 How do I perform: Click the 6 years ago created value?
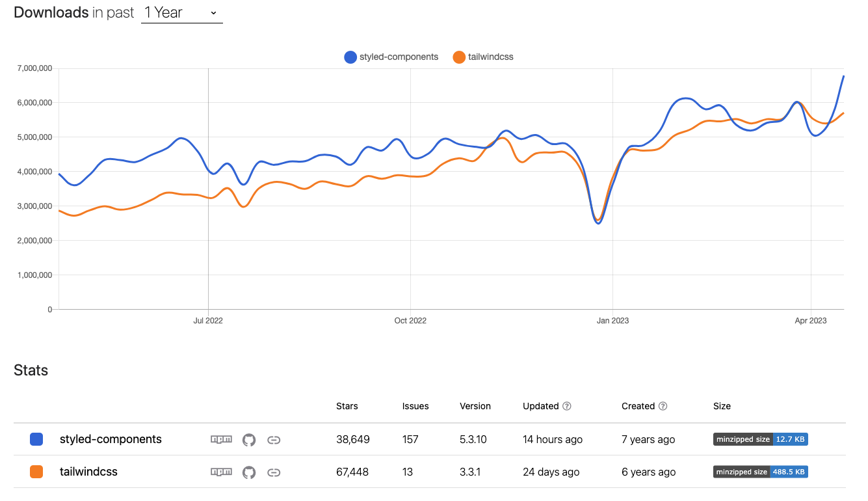tap(648, 472)
